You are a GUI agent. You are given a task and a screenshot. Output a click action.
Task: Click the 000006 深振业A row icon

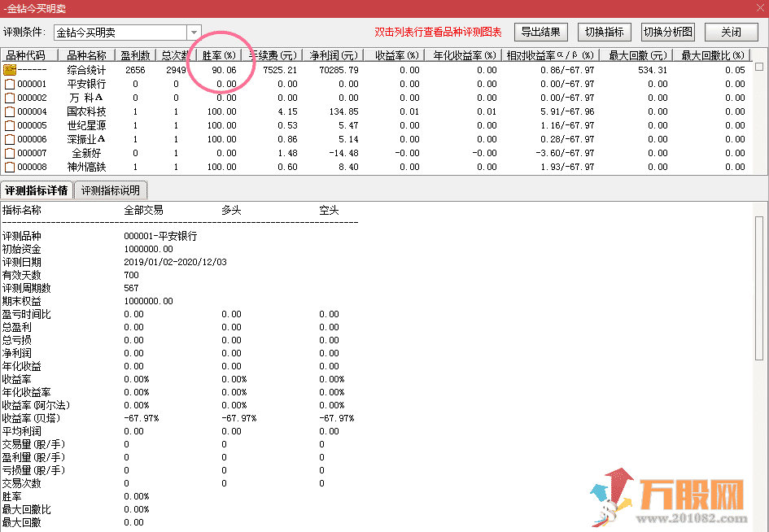coord(9,139)
